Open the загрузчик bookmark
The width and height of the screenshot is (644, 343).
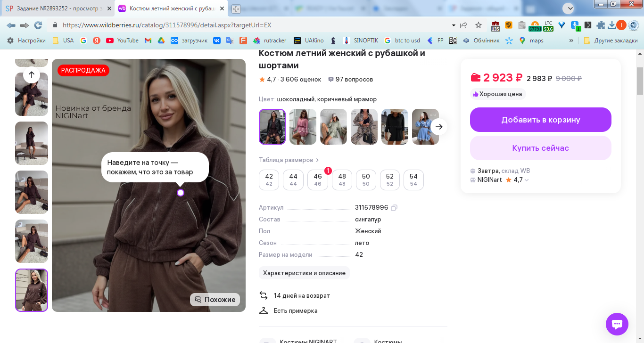189,41
